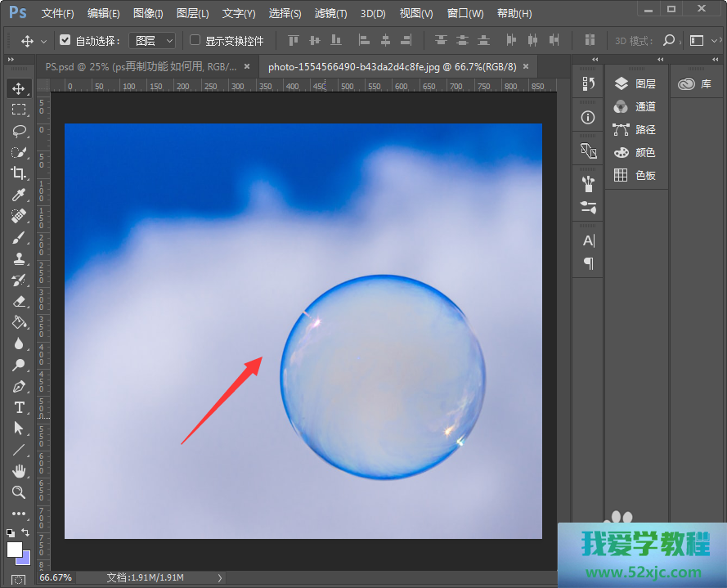Open the 图层 auto-select dropdown
Viewport: 727px width, 588px height.
point(153,40)
